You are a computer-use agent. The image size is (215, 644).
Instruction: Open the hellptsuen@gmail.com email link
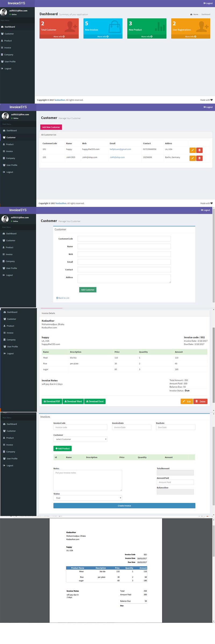[x=120, y=149]
